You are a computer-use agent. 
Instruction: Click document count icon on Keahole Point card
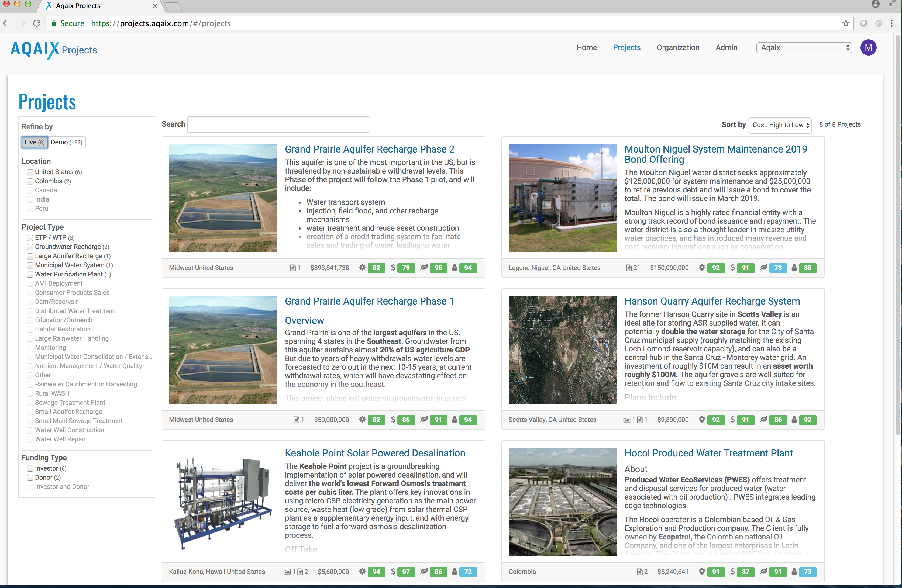(300, 572)
